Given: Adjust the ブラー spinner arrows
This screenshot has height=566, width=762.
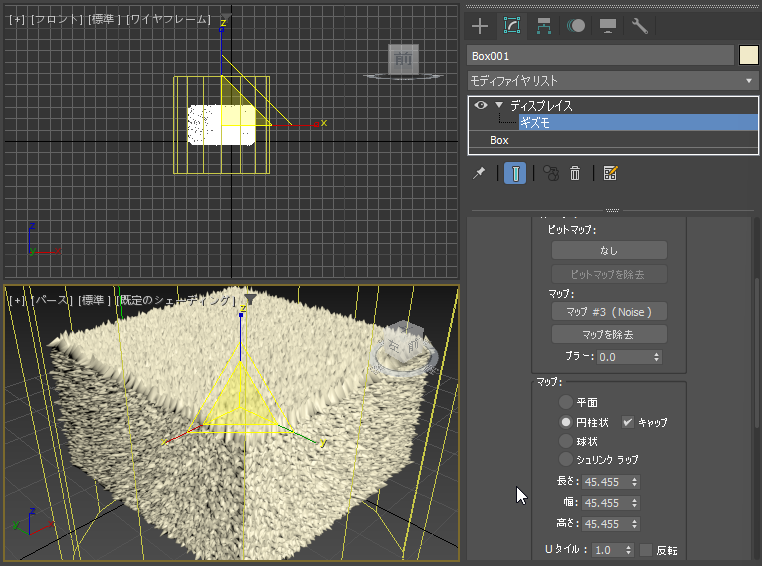Looking at the screenshot, I should click(657, 357).
